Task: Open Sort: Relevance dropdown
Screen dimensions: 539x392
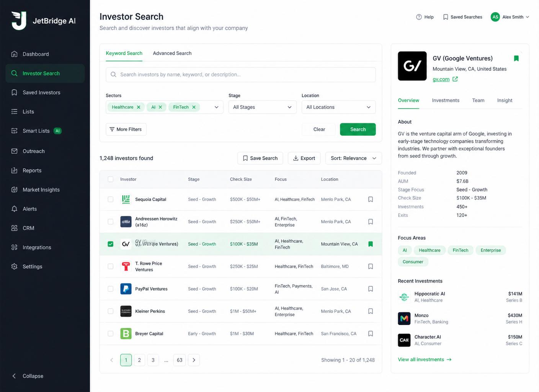Action: click(x=354, y=158)
